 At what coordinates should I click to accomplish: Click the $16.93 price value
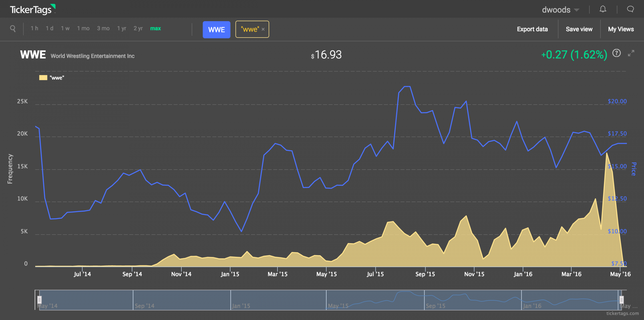pyautogui.click(x=326, y=55)
